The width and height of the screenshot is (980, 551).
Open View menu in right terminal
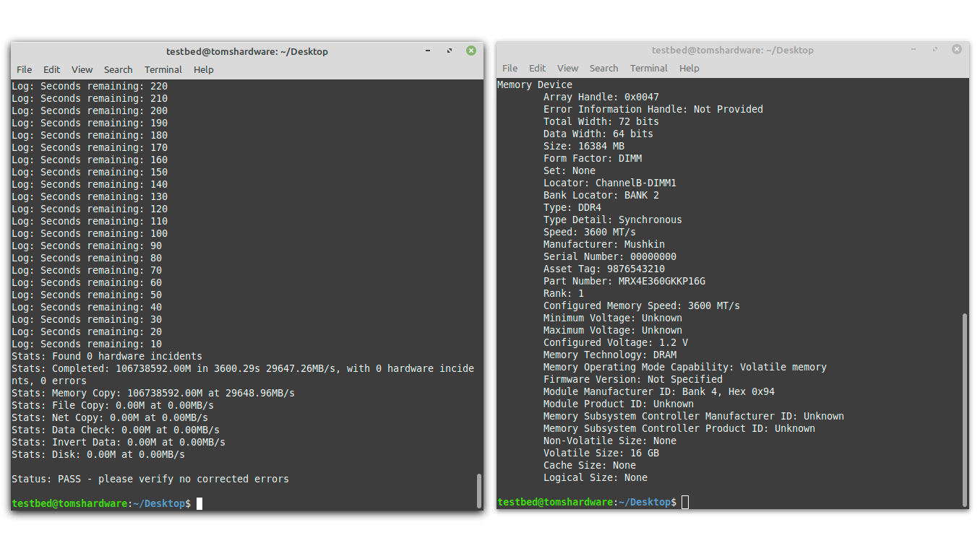(568, 68)
